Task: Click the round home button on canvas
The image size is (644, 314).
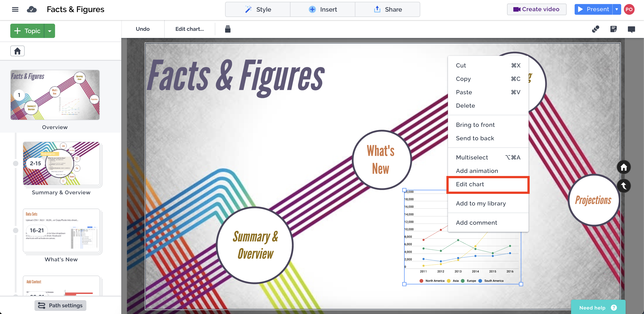Action: (623, 167)
